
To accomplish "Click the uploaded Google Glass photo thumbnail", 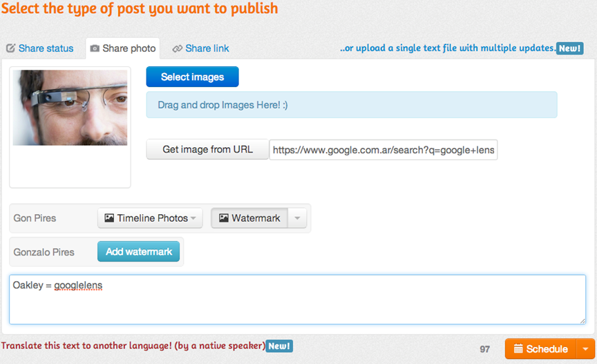I will [x=70, y=108].
